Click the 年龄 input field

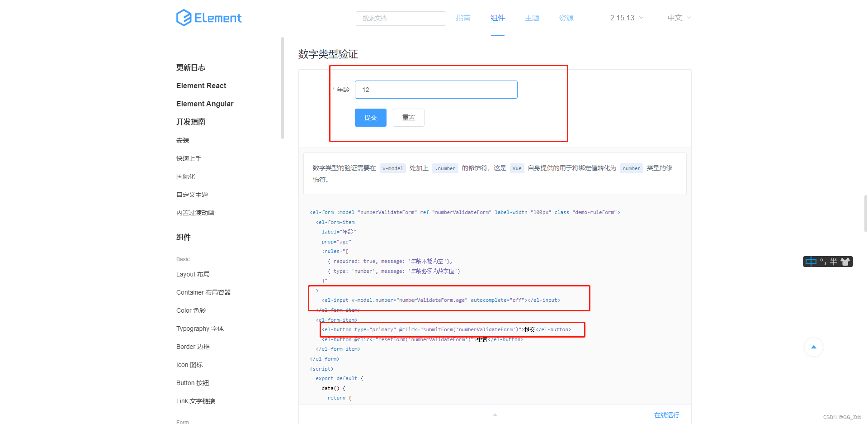tap(436, 90)
